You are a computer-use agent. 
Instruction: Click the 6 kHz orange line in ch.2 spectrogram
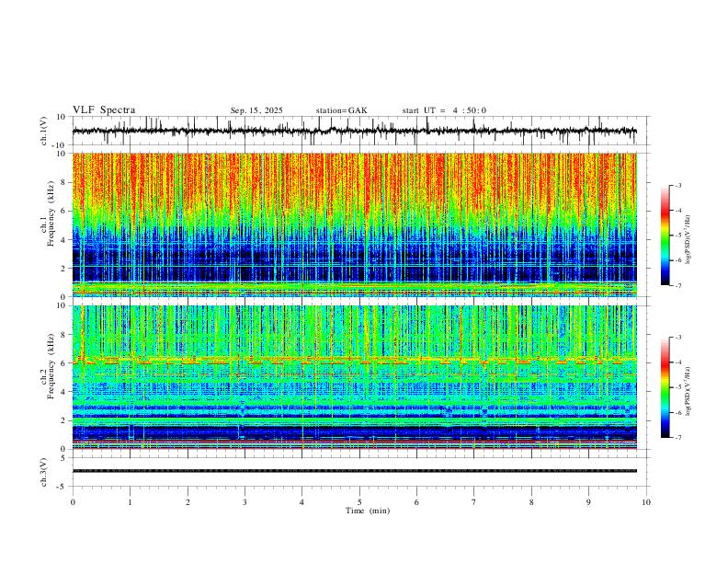click(x=354, y=361)
